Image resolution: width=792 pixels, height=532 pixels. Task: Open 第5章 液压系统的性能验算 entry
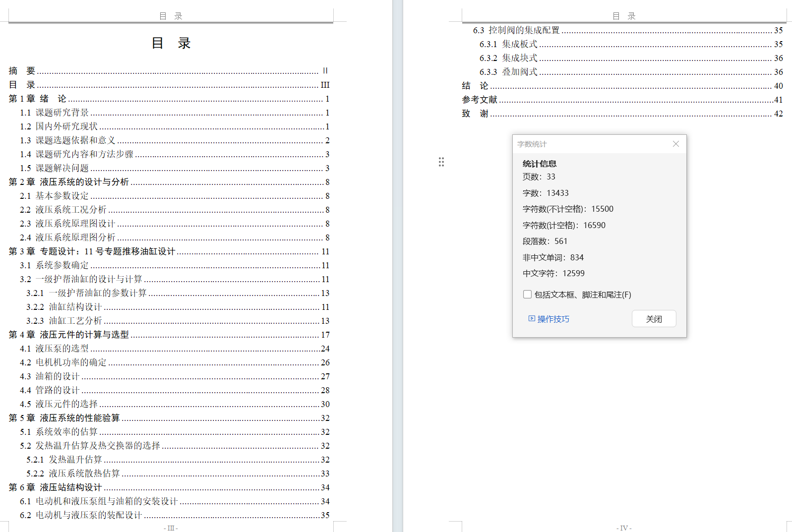(169, 418)
